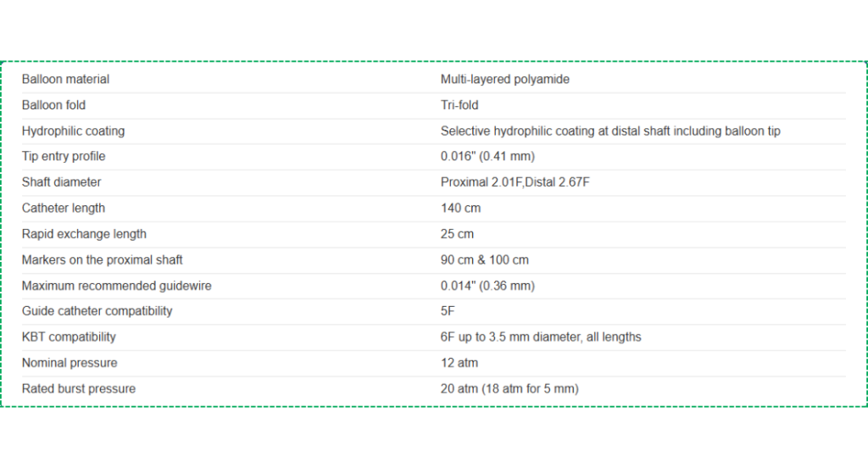The image size is (868, 468).
Task: Click the Balloon material label
Action: (x=65, y=80)
